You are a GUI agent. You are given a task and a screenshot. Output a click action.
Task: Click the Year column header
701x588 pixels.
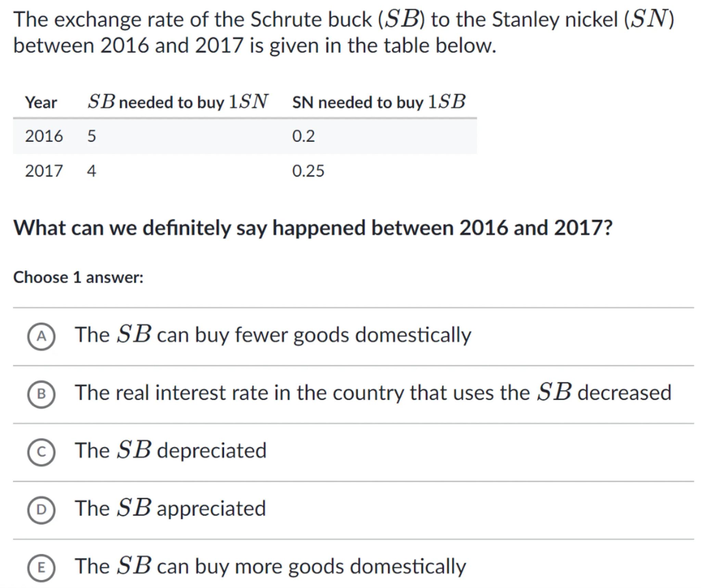point(41,102)
